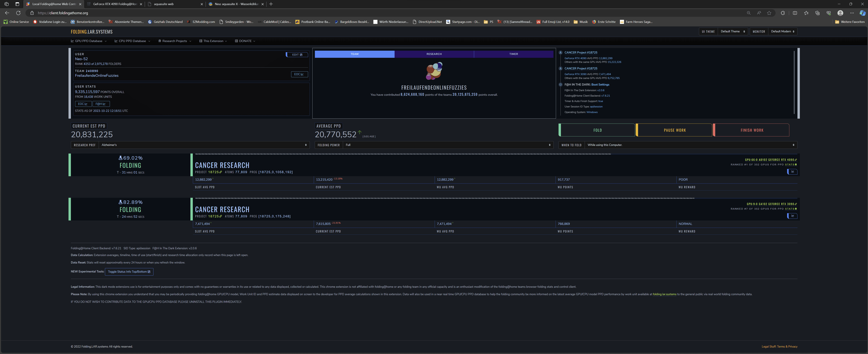Open the Boot Settings link
This screenshot has height=354, width=868.
[x=600, y=85]
